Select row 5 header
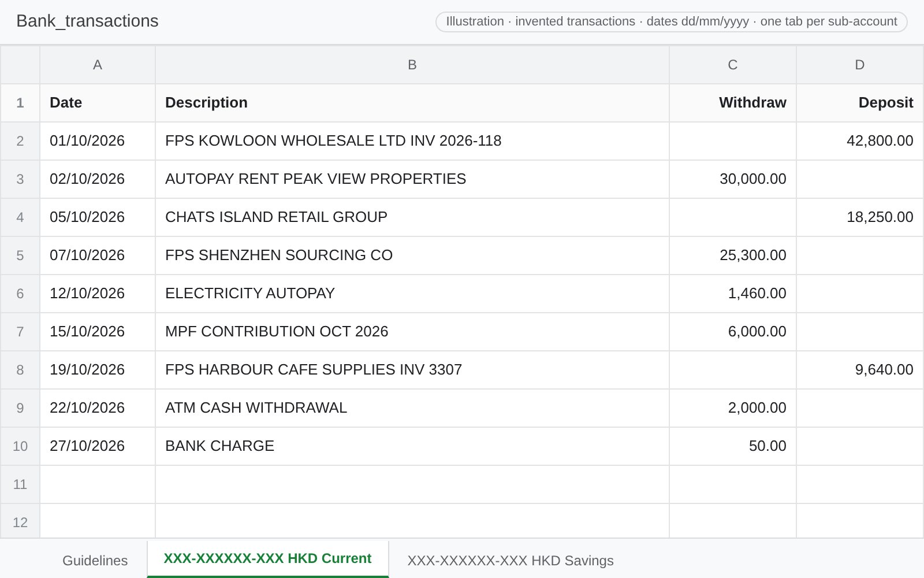Viewport: 924px width, 578px height. pyautogui.click(x=20, y=255)
